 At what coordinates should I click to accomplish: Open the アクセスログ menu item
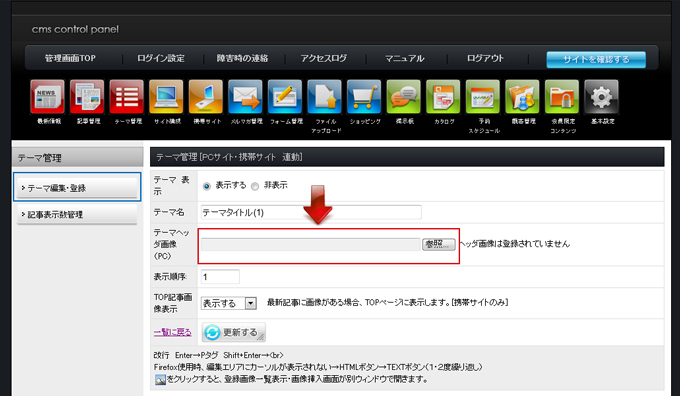tap(324, 58)
